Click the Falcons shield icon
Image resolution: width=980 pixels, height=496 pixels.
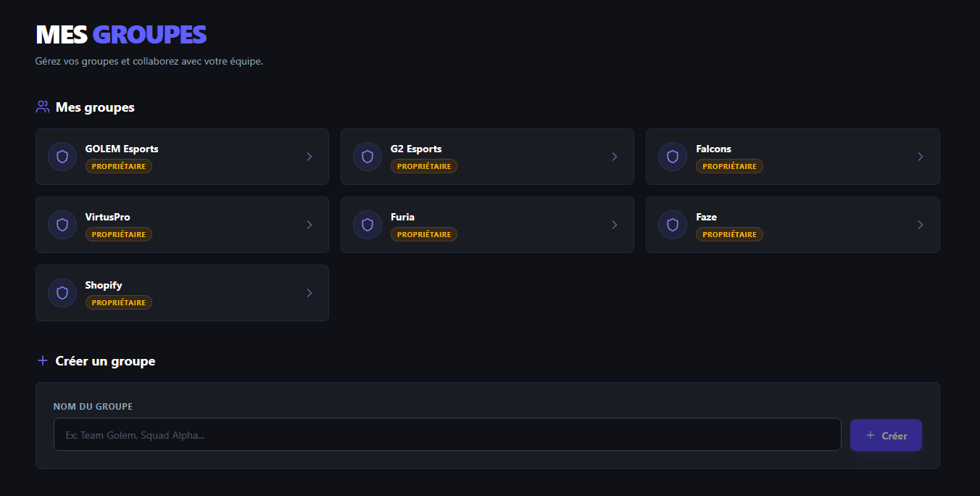[x=673, y=156]
